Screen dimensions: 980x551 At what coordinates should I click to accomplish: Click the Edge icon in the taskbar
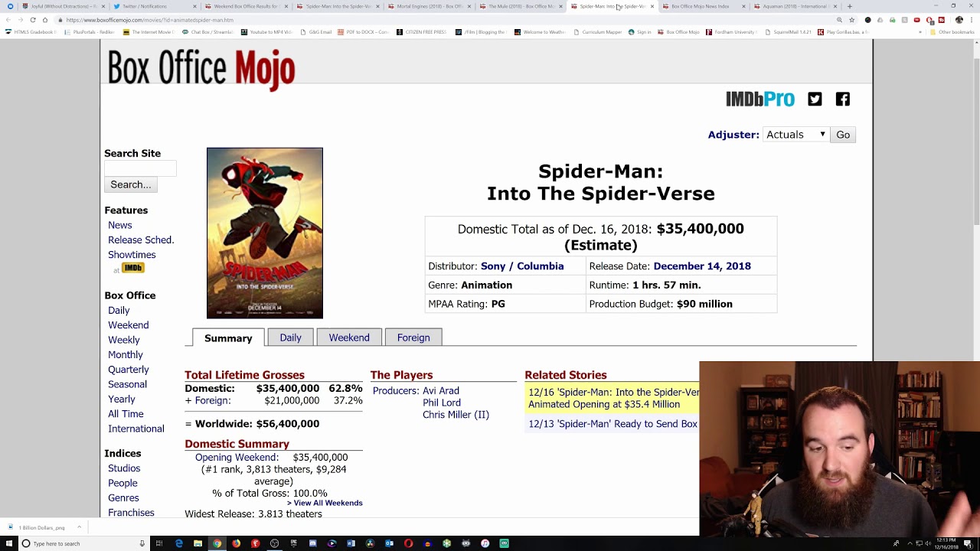click(x=178, y=543)
